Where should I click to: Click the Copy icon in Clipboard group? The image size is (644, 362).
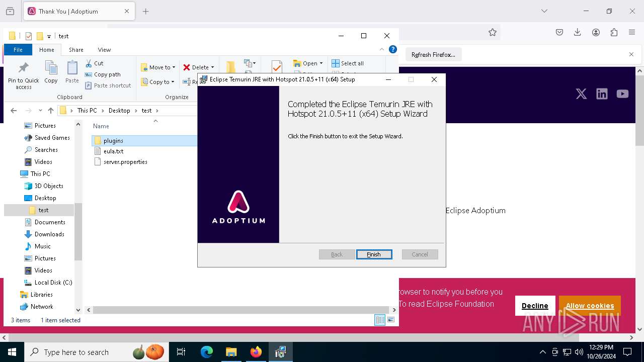[51, 72]
